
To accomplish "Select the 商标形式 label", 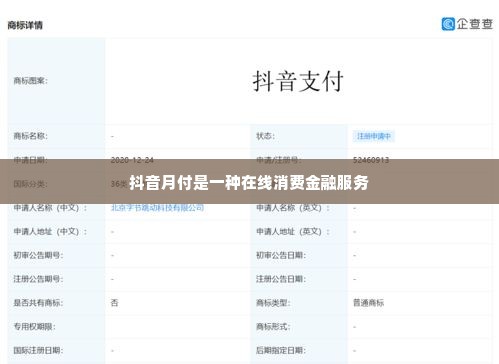I will [x=273, y=327].
